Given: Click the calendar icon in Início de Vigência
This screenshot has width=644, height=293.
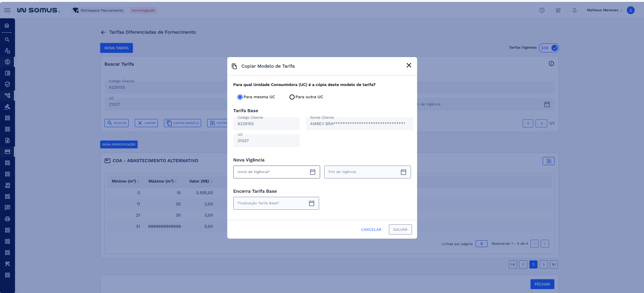Looking at the screenshot, I should click(x=312, y=172).
